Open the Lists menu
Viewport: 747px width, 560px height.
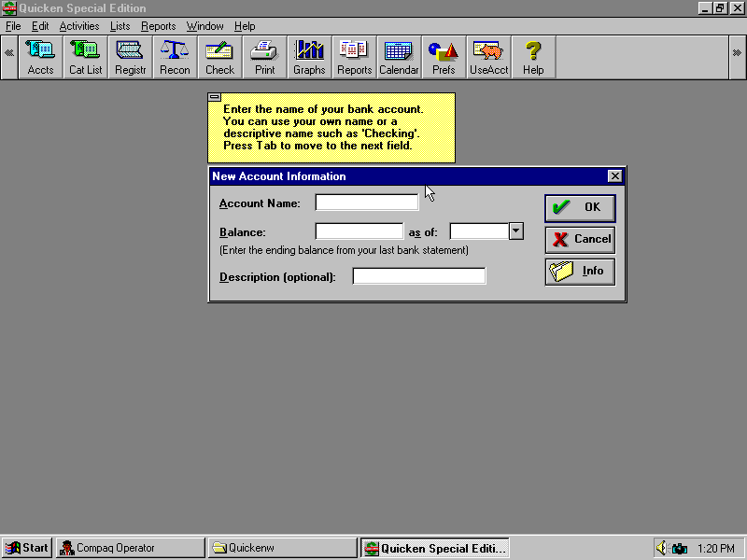coord(120,26)
